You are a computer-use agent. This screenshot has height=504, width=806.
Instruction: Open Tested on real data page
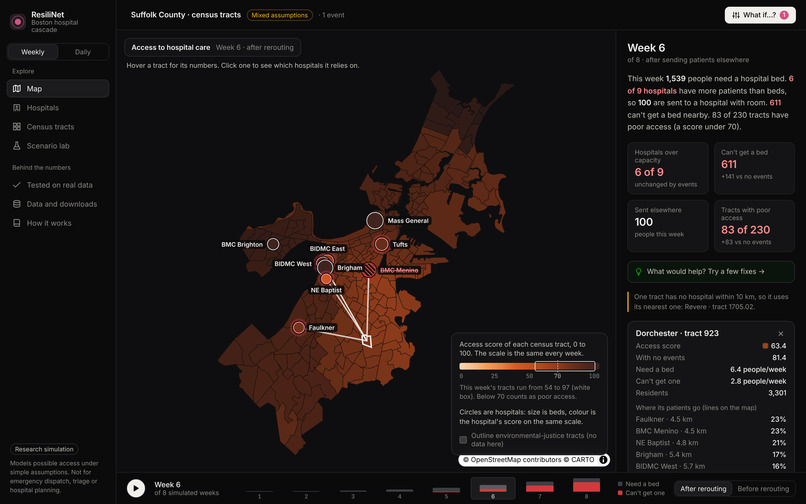pyautogui.click(x=58, y=185)
